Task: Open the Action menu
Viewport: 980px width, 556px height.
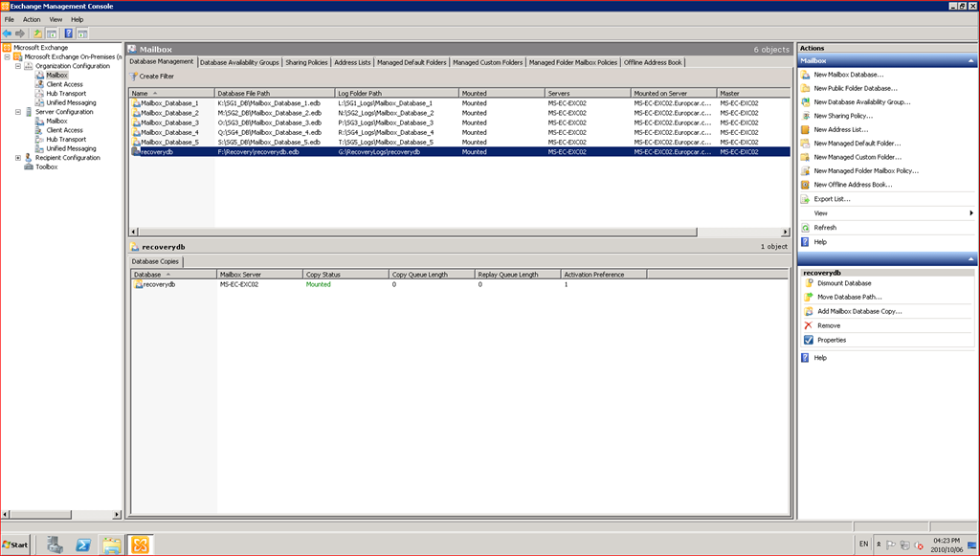Action: 32,19
